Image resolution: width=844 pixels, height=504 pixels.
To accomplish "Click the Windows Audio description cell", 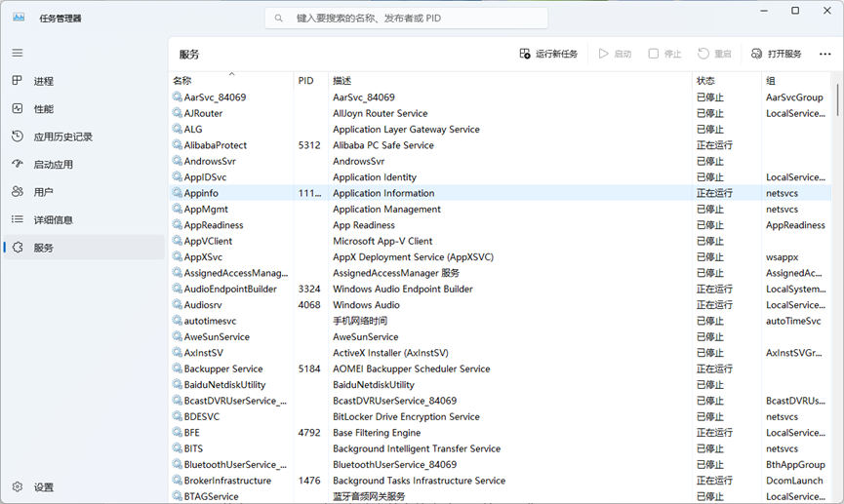I will [x=366, y=304].
